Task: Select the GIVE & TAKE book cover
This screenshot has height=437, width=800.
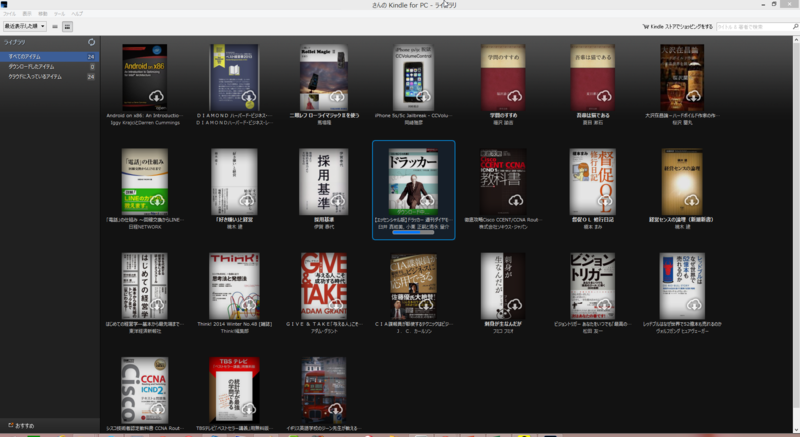Action: click(324, 286)
